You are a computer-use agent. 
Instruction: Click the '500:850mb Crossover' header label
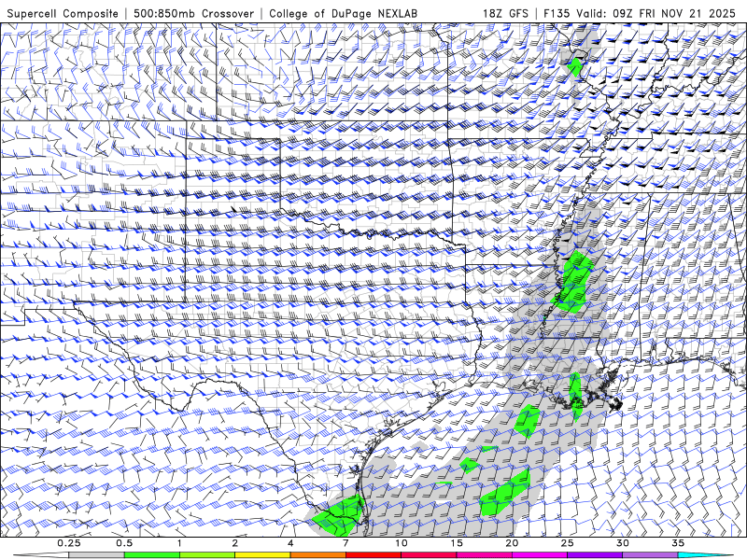194,13
